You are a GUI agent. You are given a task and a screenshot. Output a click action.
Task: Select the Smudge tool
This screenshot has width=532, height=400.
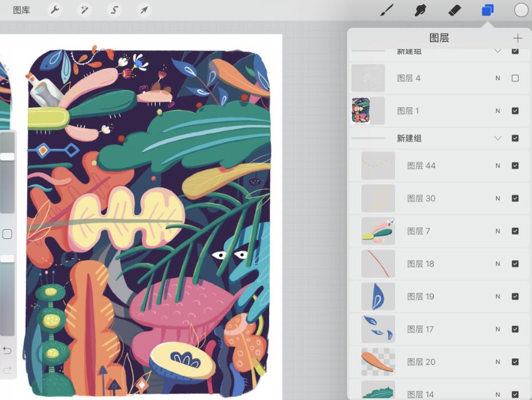pyautogui.click(x=420, y=10)
